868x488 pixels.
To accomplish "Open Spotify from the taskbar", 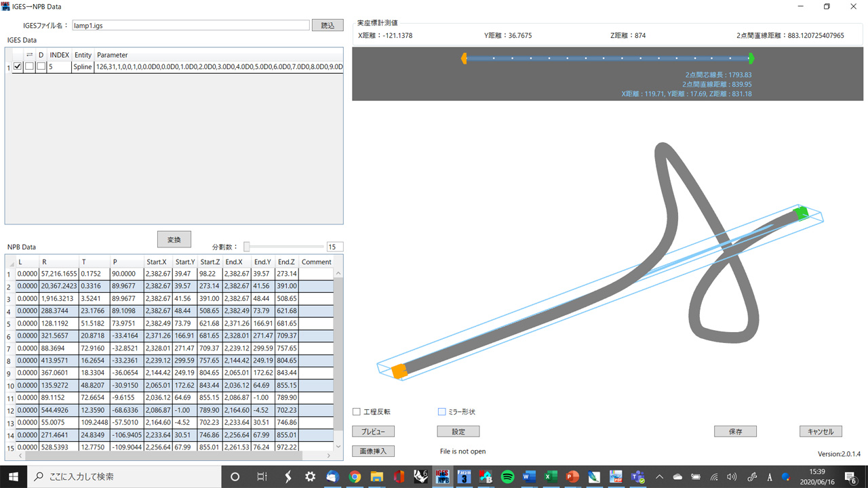I will (507, 476).
